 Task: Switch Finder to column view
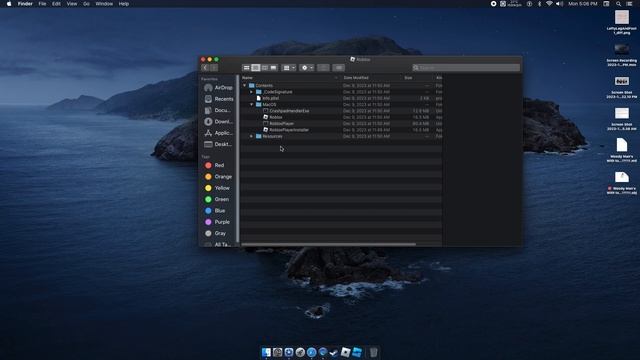(x=264, y=68)
